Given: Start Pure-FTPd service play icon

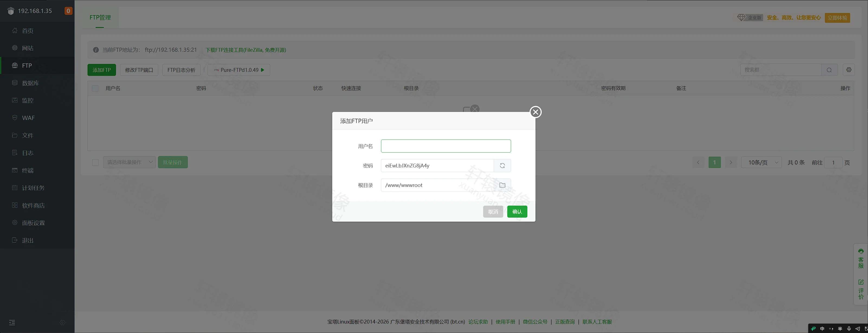Looking at the screenshot, I should tap(263, 70).
